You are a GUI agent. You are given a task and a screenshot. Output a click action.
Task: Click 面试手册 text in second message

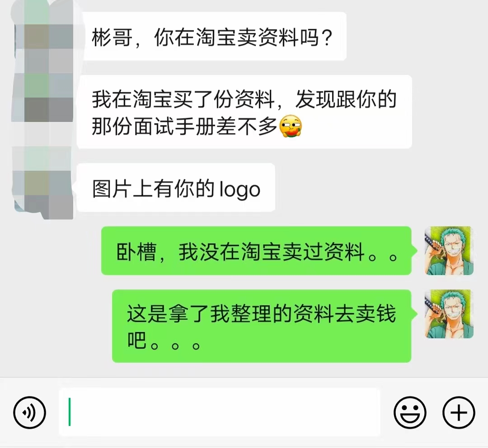click(x=174, y=127)
